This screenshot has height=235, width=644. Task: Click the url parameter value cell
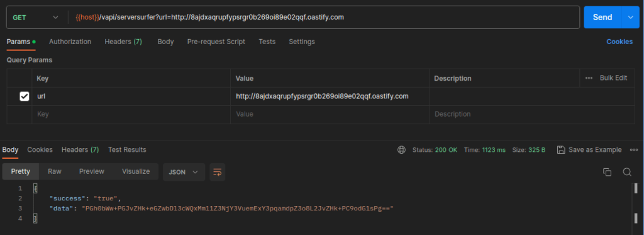tap(330, 96)
